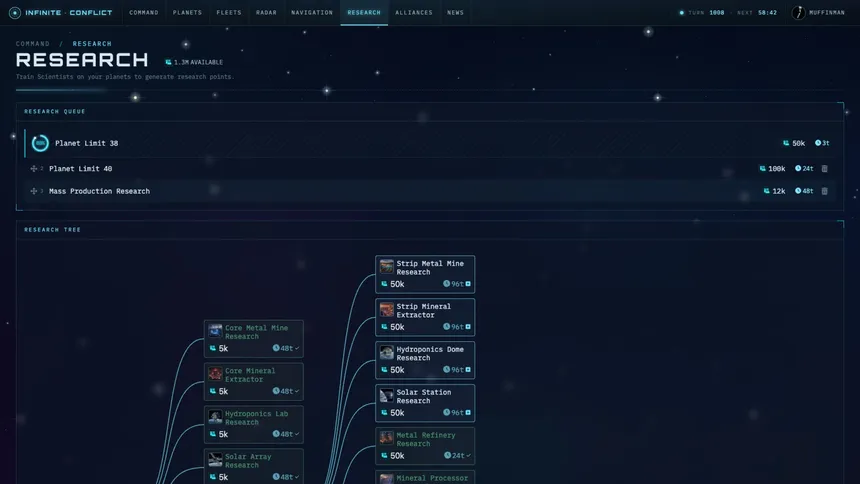The width and height of the screenshot is (860, 484).
Task: Open the Core Metal Mine Research node title
Action: point(256,332)
